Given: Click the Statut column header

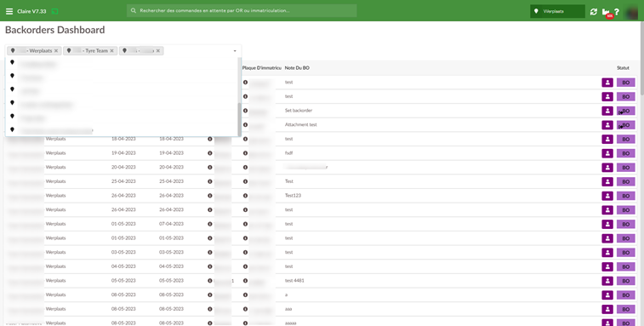Looking at the screenshot, I should (x=623, y=68).
